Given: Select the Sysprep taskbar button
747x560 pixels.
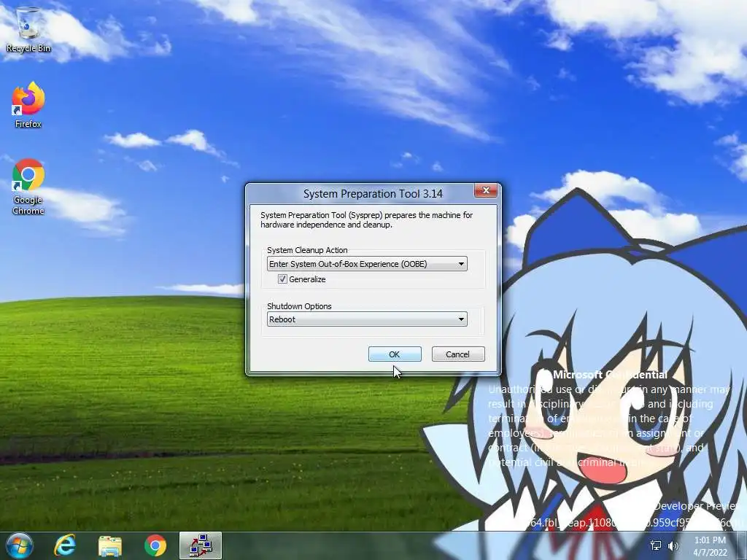Looking at the screenshot, I should [x=201, y=545].
